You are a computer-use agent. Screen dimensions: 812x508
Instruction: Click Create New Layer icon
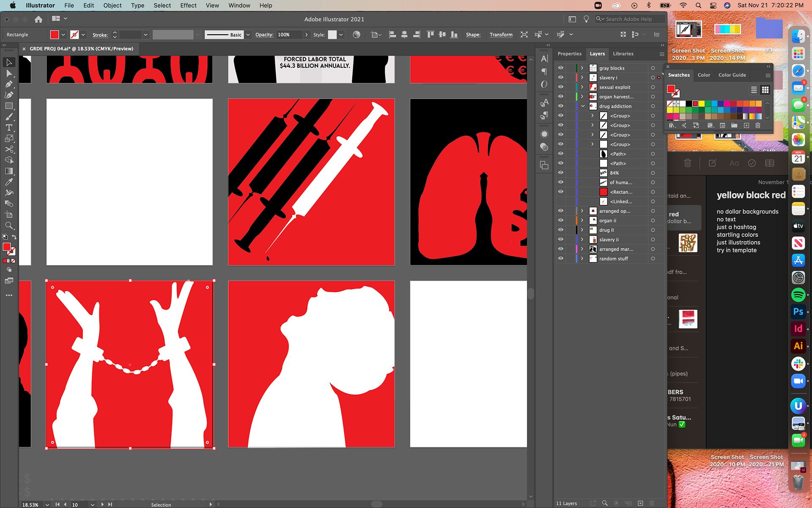(640, 503)
